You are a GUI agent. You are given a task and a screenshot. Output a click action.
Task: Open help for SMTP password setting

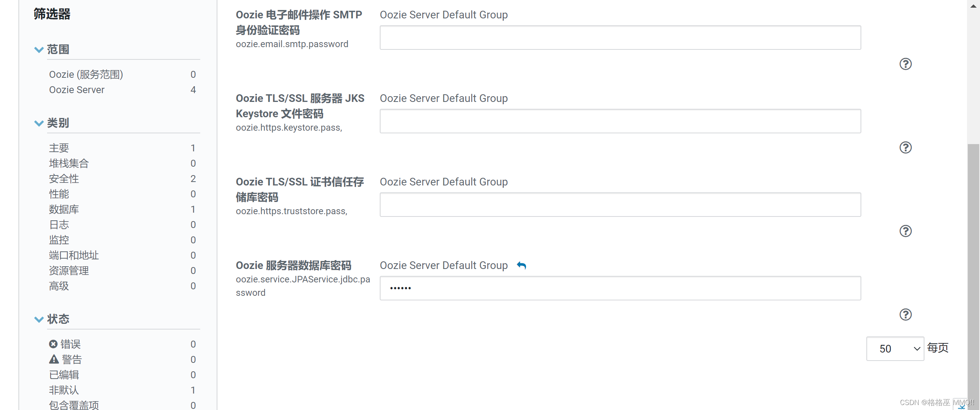(x=905, y=64)
